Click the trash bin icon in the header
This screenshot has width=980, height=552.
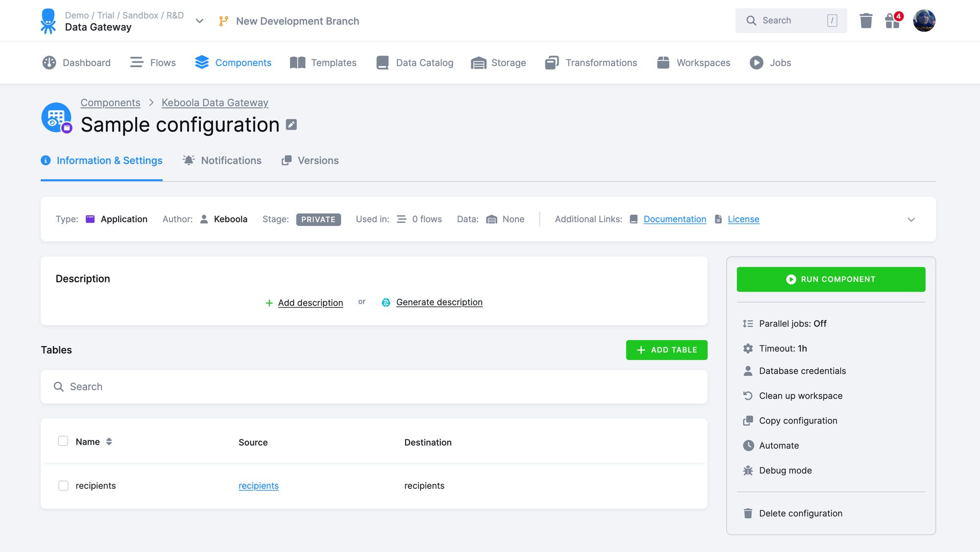tap(866, 21)
